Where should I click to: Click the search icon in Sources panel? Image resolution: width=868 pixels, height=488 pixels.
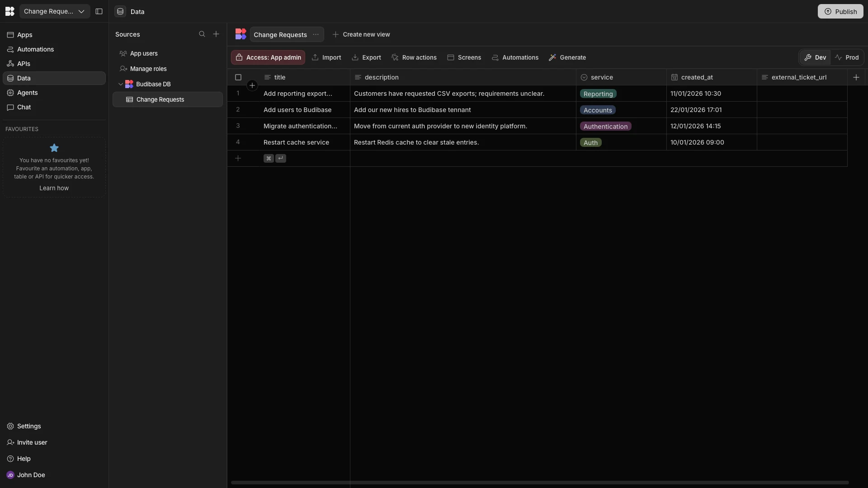pyautogui.click(x=202, y=34)
